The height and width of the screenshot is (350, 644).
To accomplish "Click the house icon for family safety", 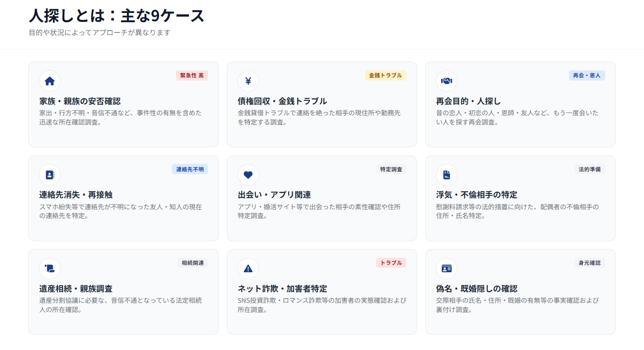I will coord(50,81).
